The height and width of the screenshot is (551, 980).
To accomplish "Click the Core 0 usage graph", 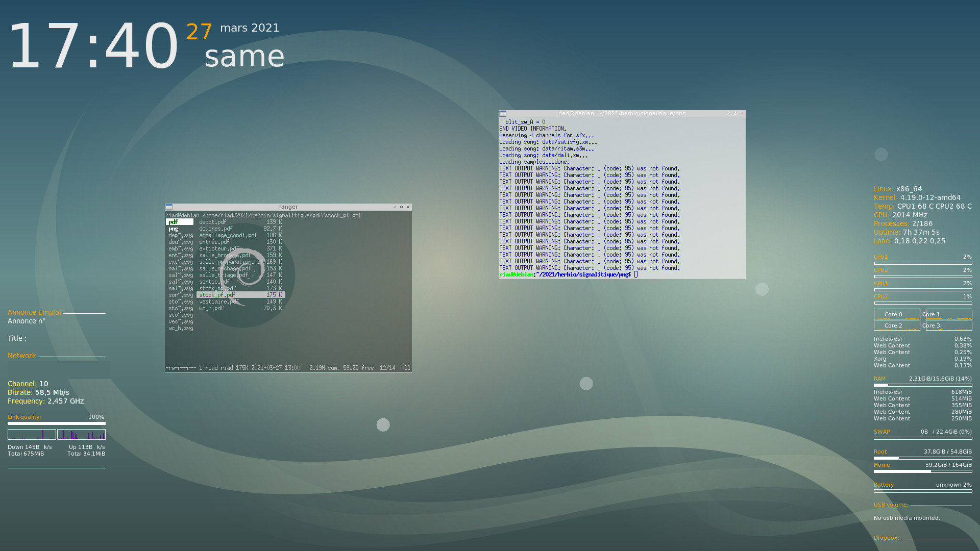I will click(x=897, y=314).
